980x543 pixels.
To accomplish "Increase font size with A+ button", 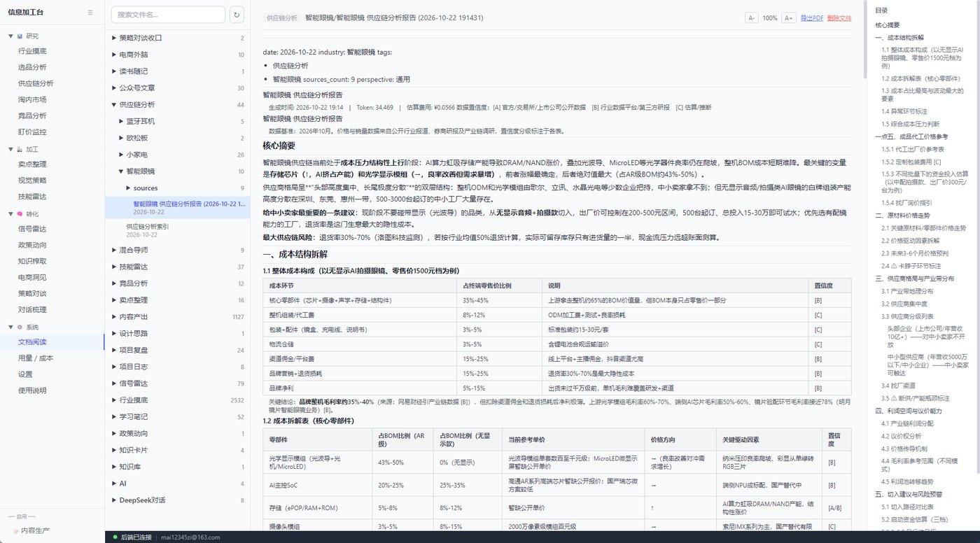I will click(x=789, y=18).
